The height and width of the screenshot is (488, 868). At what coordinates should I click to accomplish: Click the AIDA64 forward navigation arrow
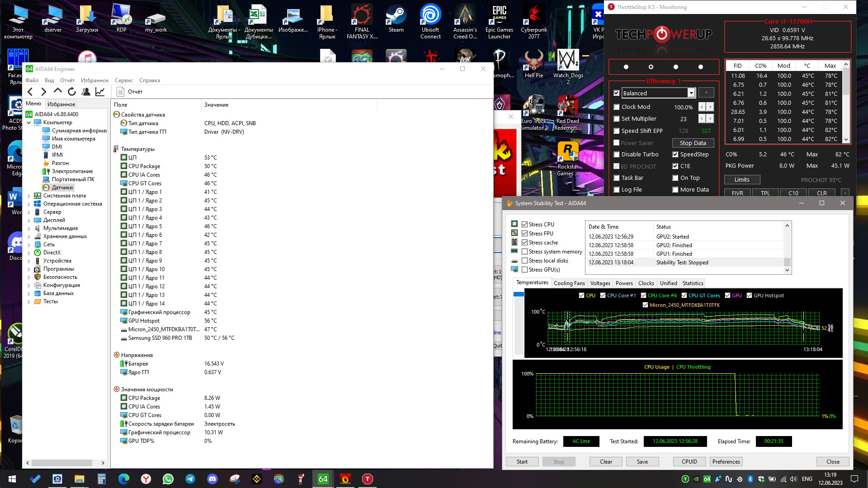tap(43, 92)
